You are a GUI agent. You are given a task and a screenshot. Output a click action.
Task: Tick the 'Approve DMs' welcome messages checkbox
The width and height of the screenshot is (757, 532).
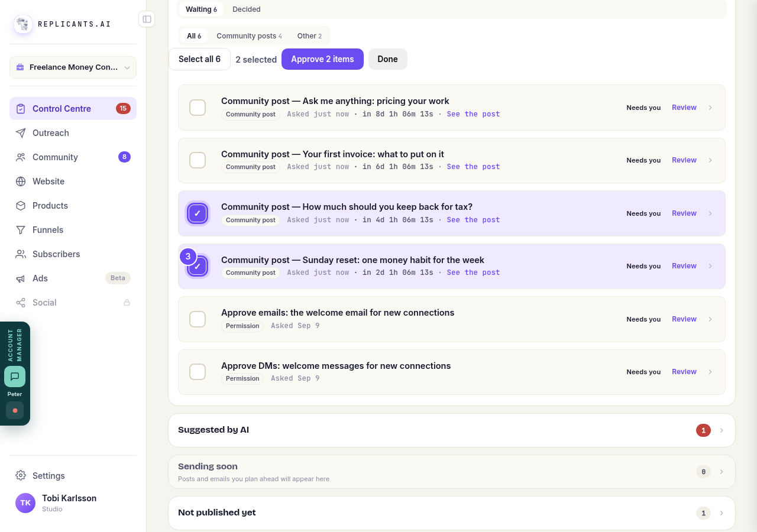coord(198,372)
